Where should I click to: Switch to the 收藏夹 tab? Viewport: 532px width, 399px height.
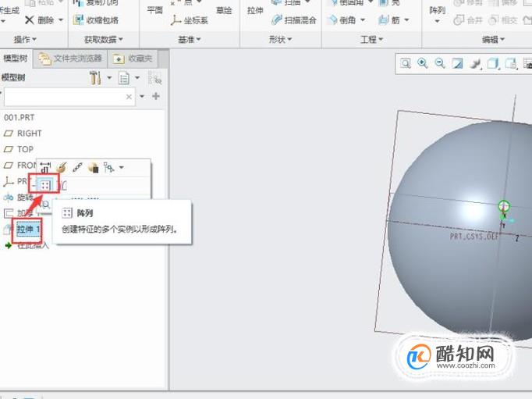click(133, 59)
